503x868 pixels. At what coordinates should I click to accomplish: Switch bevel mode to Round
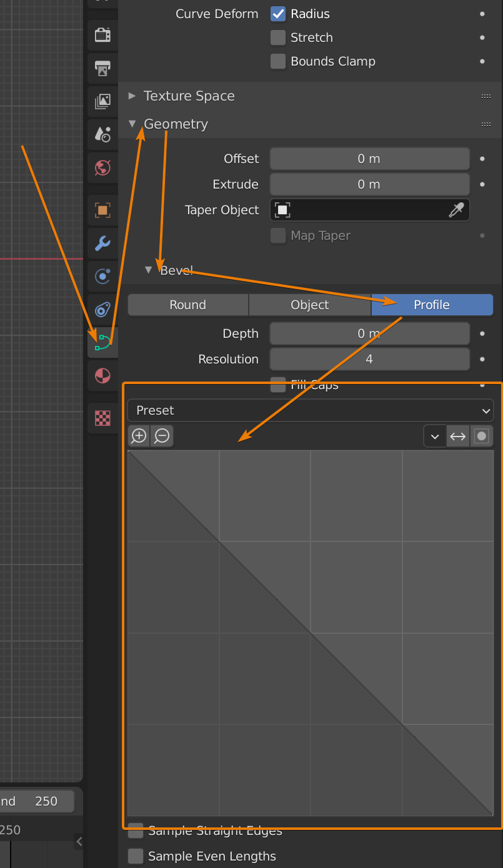(x=187, y=305)
